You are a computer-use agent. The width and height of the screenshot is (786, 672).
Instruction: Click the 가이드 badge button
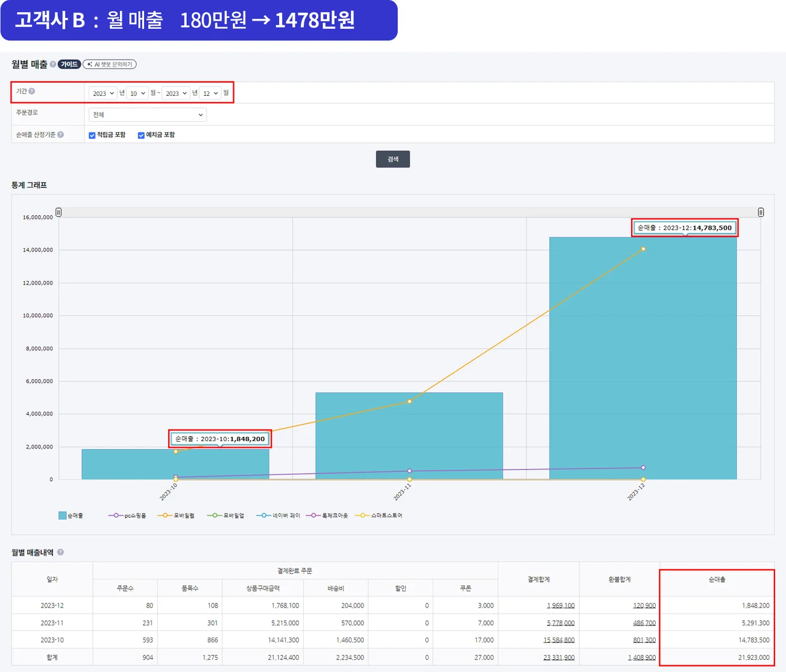pyautogui.click(x=69, y=64)
